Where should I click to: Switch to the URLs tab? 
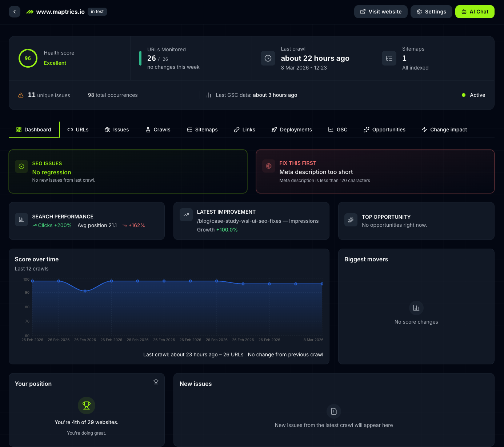point(78,130)
